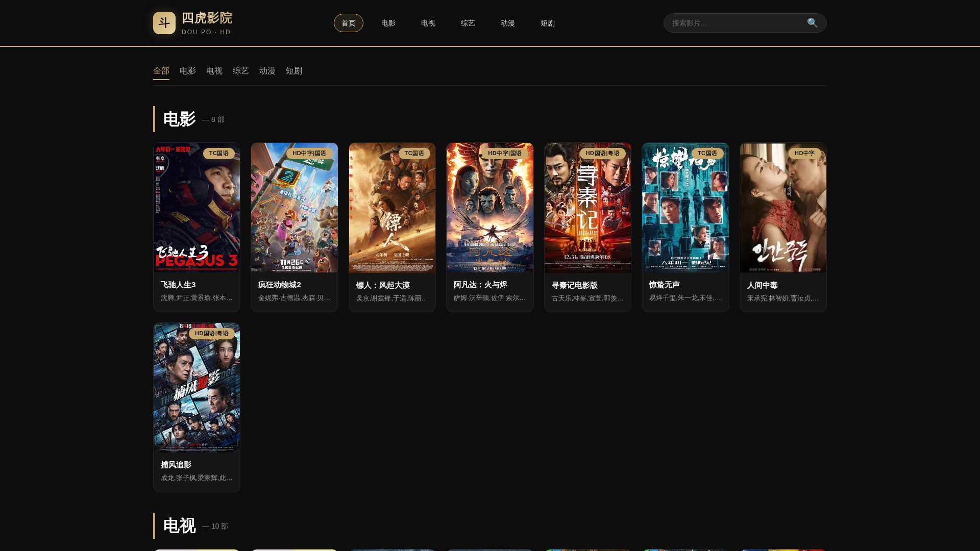Open 综艺 in the top navigation
The width and height of the screenshot is (980, 551).
pos(468,23)
